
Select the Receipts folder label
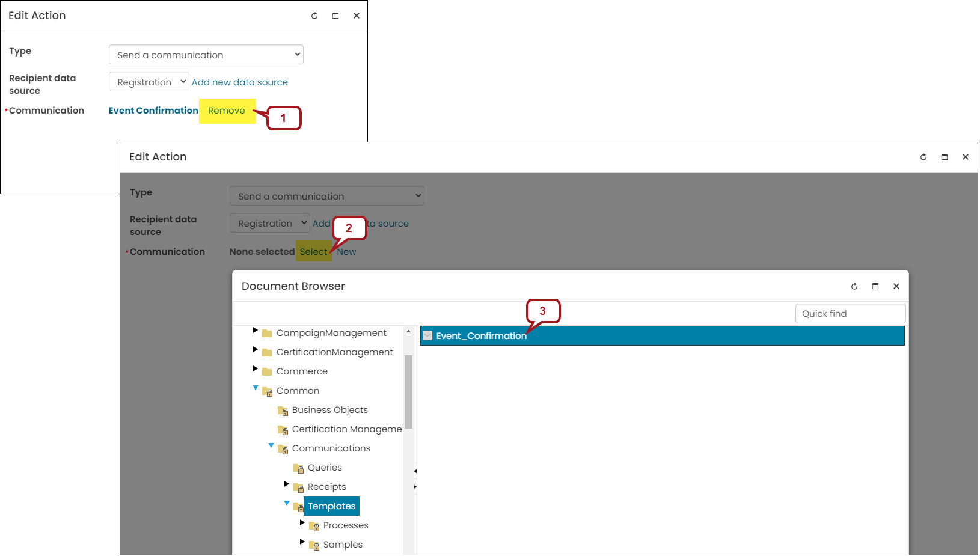[327, 487]
